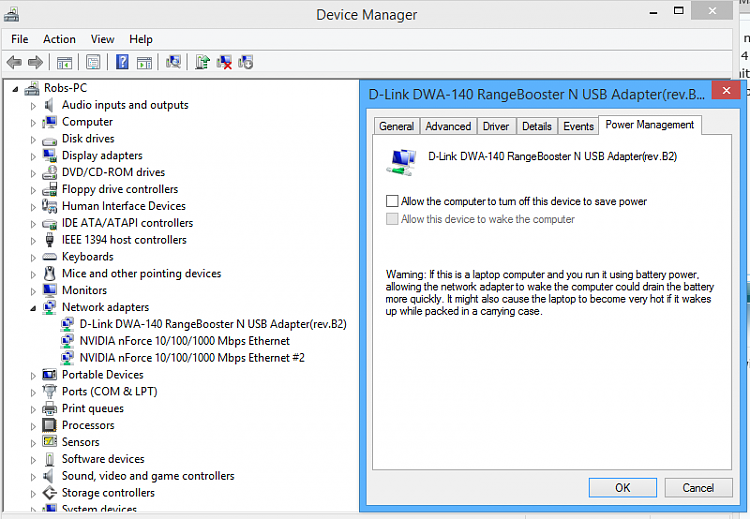
Task: Enable Allow the computer to turn off this device
Action: (x=392, y=201)
